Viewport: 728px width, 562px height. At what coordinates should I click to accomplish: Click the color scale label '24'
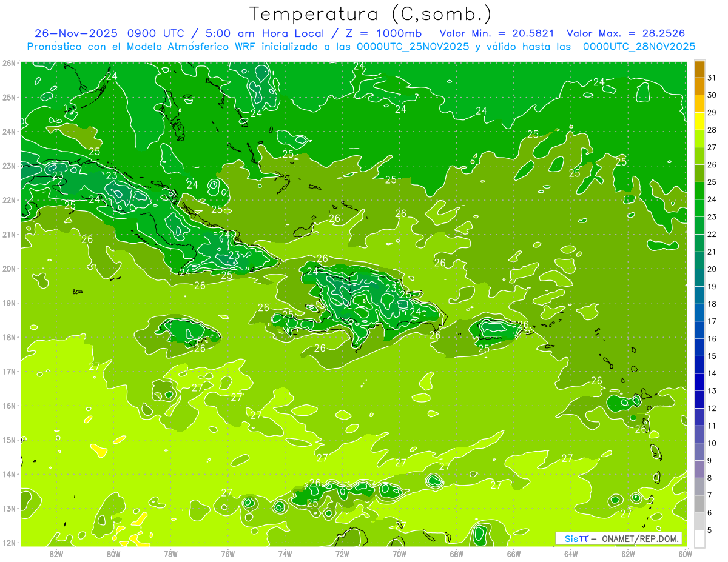(712, 199)
